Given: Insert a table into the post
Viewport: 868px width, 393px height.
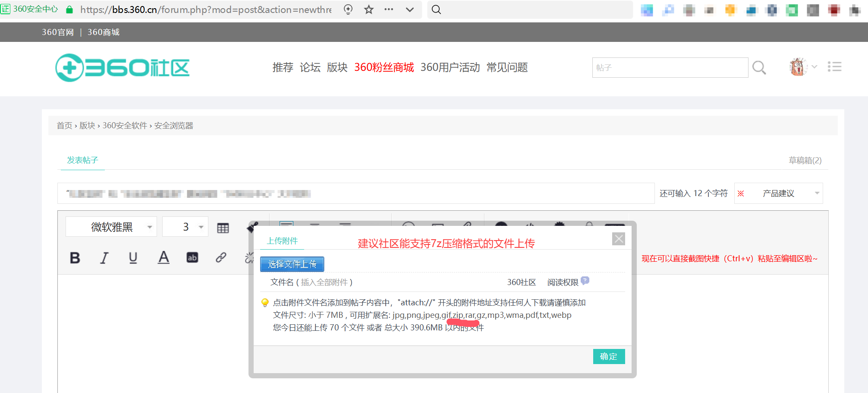Looking at the screenshot, I should tap(223, 228).
